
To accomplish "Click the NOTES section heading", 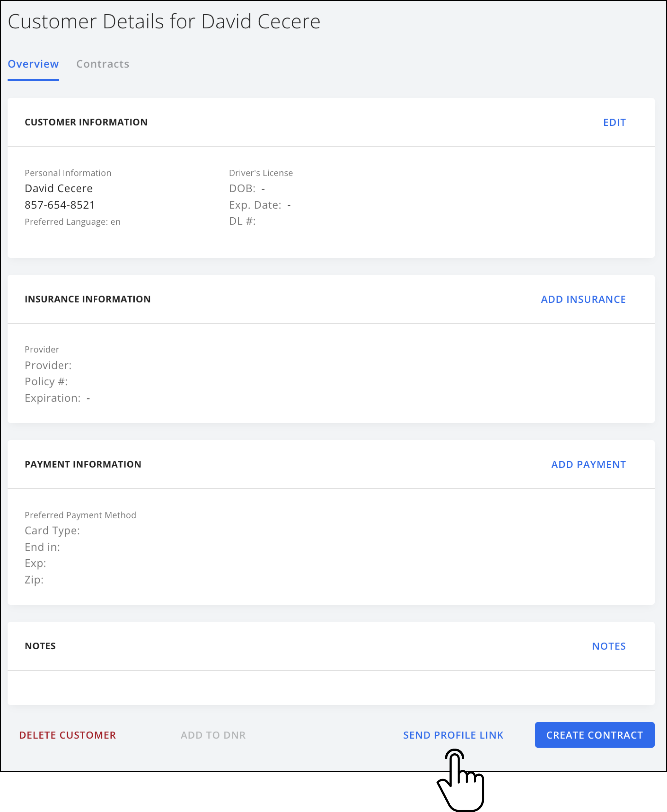I will [x=40, y=646].
